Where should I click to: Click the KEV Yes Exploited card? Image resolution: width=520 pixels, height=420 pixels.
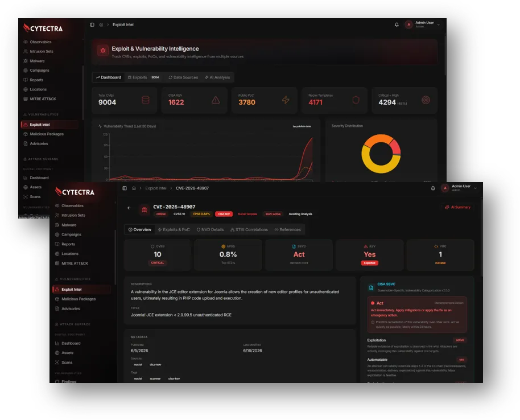[x=369, y=255]
